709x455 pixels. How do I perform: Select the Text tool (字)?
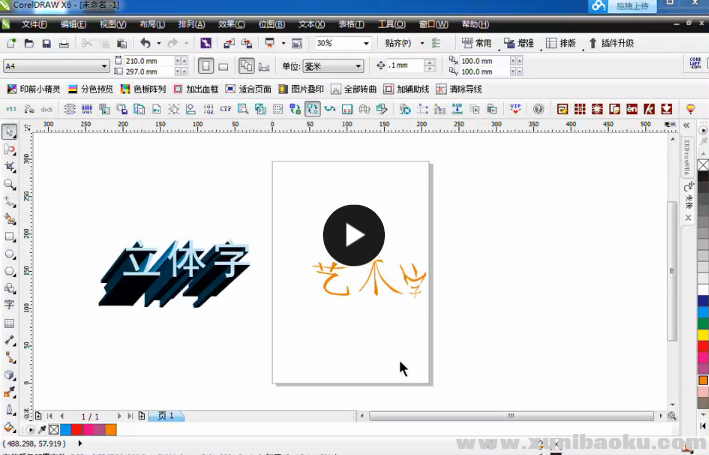point(9,305)
